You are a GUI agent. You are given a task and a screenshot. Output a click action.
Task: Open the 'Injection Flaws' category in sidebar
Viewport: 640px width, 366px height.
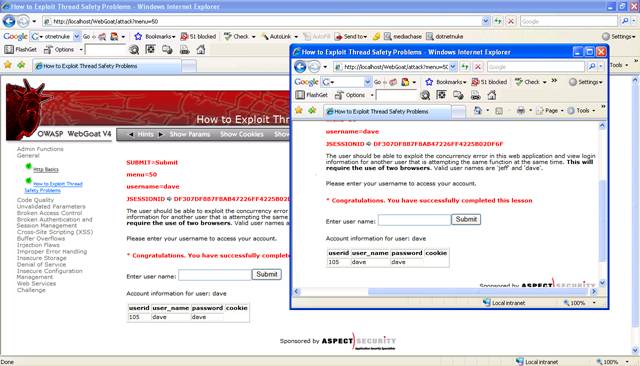[38, 245]
